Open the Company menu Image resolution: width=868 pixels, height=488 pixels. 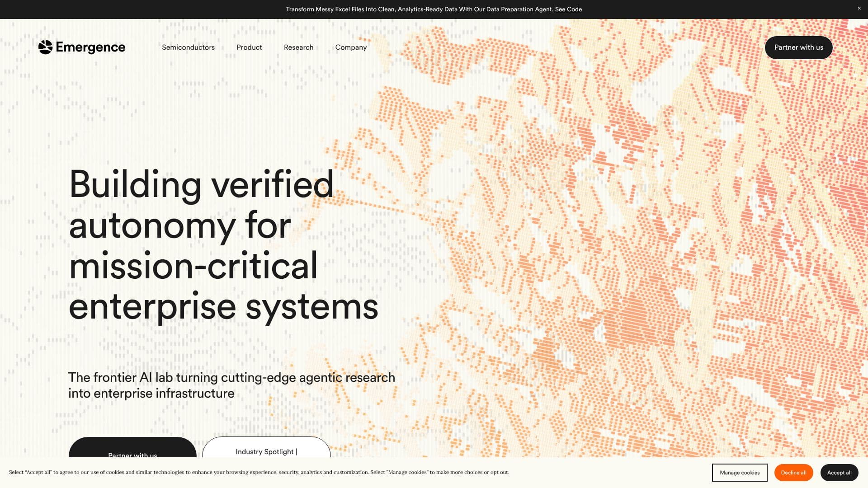(x=351, y=47)
